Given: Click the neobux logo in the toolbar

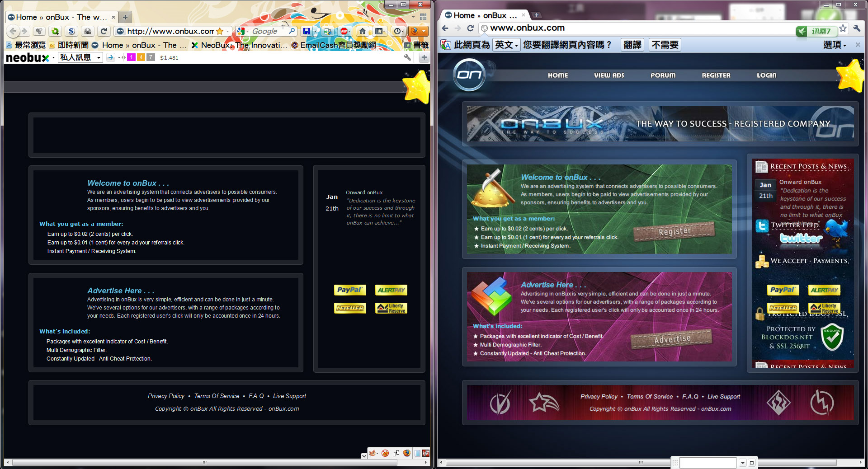Looking at the screenshot, I should point(27,57).
